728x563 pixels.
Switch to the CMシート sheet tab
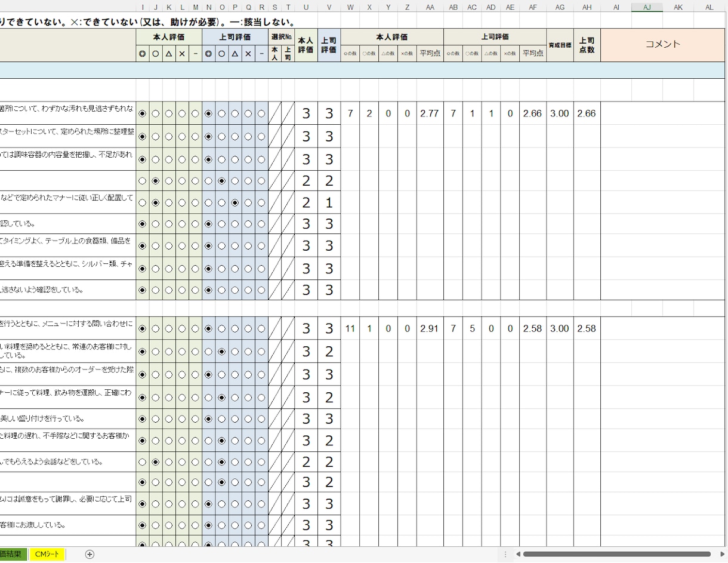pos(47,555)
